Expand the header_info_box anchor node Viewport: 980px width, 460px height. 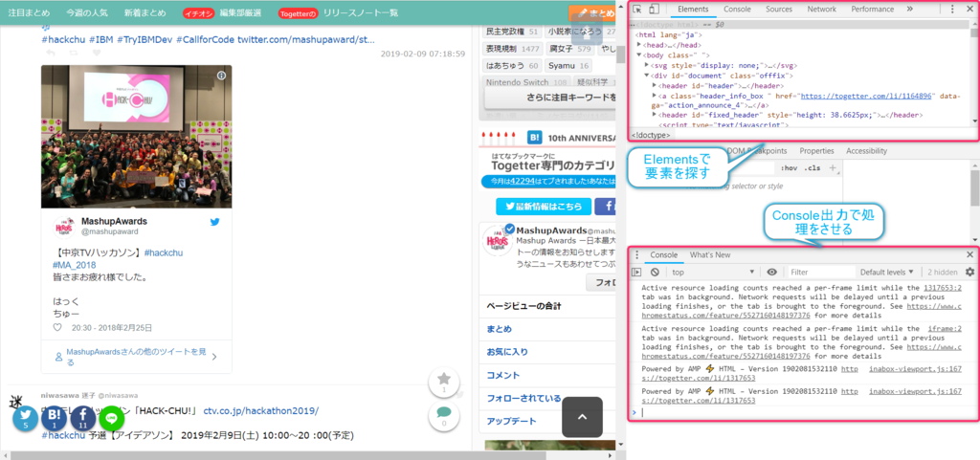point(655,97)
